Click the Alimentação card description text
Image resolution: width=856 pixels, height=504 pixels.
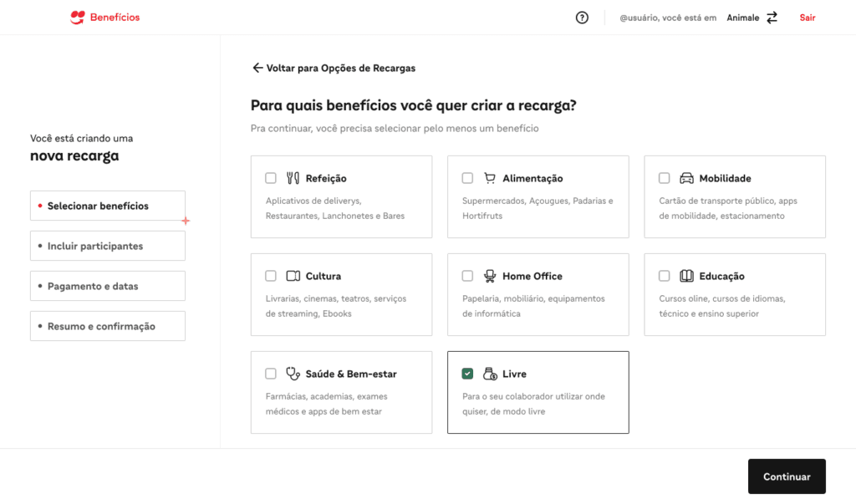click(x=538, y=208)
